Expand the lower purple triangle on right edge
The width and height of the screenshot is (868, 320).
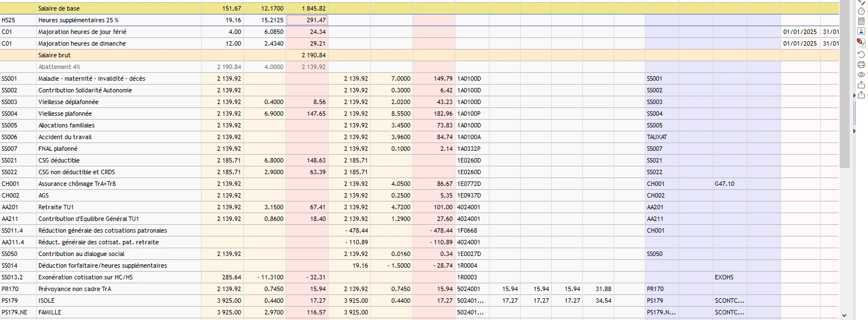click(855, 131)
